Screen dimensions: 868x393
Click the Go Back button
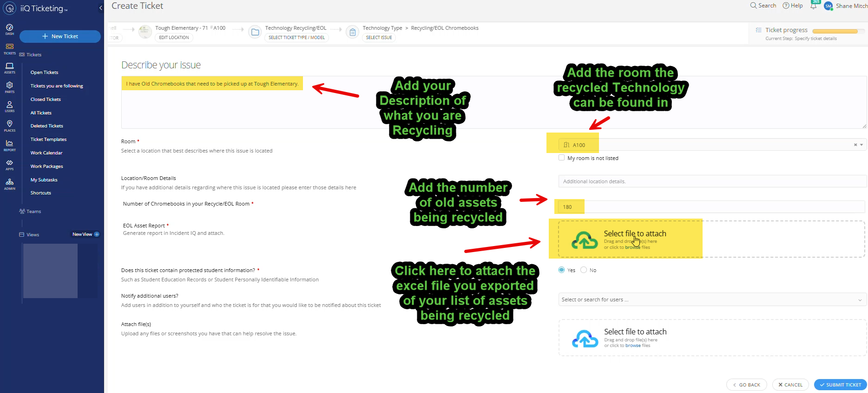746,385
